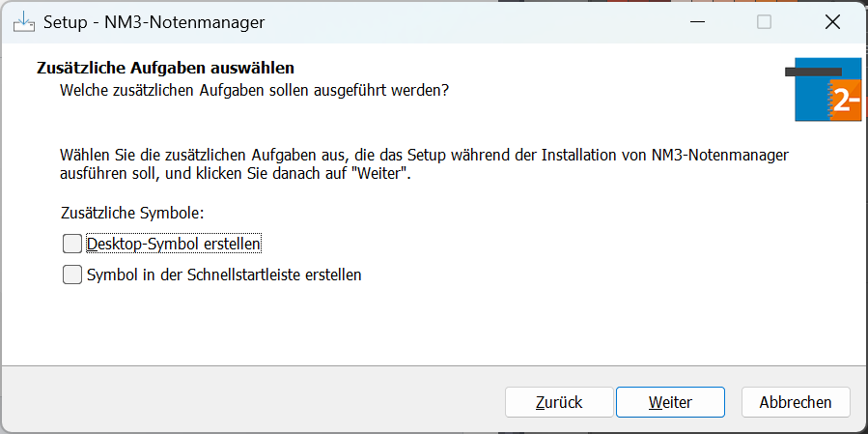Image resolution: width=868 pixels, height=434 pixels.
Task: Continue by clicking Weiter
Action: [x=670, y=402]
